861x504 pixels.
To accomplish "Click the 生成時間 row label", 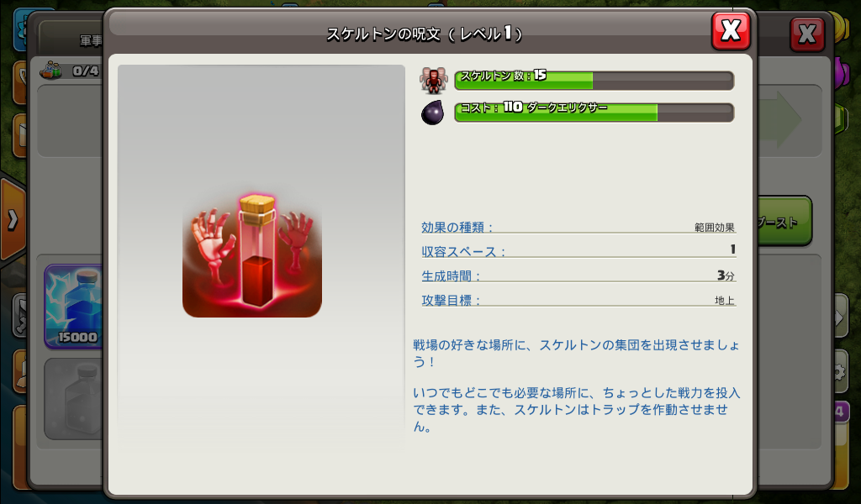I will coord(451,276).
